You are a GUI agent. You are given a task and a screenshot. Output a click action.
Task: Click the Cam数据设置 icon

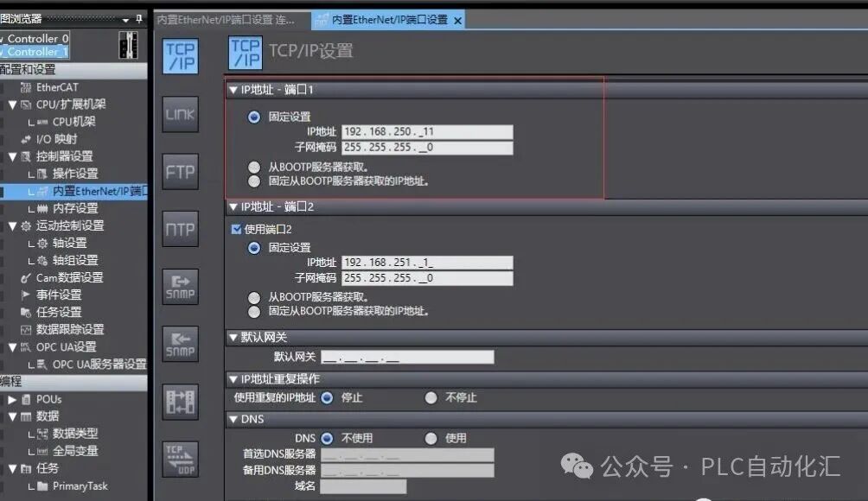(26, 277)
